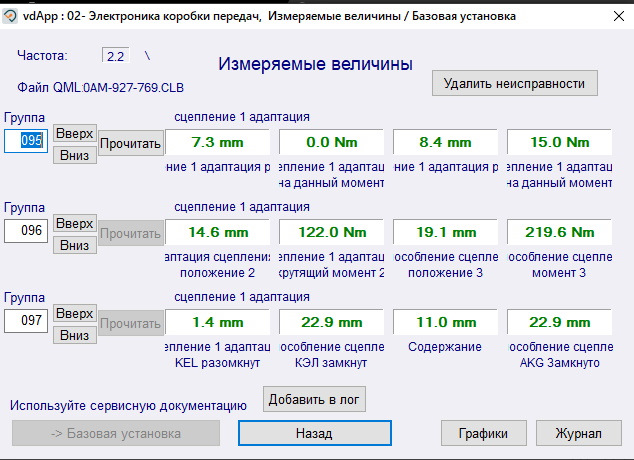
Task: Click Вверх next to group 097
Action: (75, 313)
